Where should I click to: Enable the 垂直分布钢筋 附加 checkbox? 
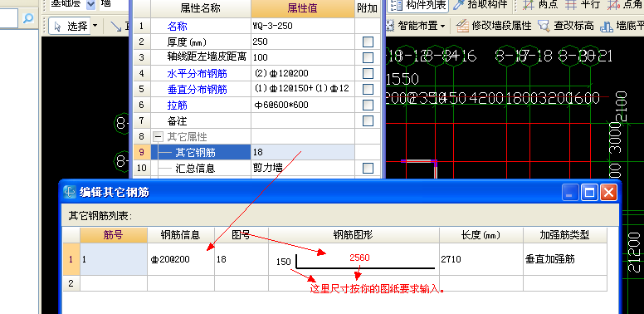point(368,89)
